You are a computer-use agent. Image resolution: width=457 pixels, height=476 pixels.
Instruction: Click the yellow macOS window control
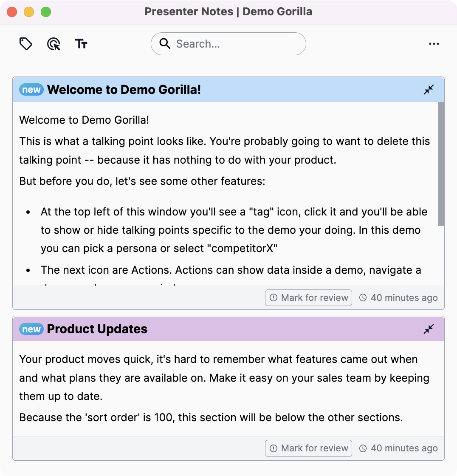[29, 12]
